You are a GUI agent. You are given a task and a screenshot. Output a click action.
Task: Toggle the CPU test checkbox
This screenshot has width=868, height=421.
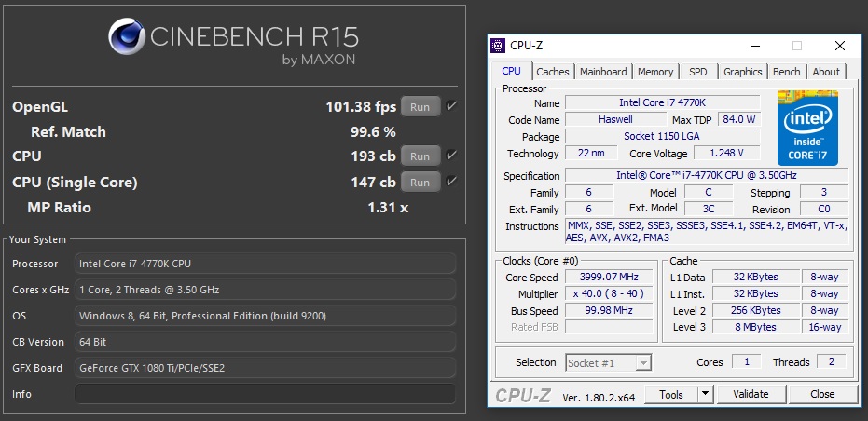click(451, 156)
